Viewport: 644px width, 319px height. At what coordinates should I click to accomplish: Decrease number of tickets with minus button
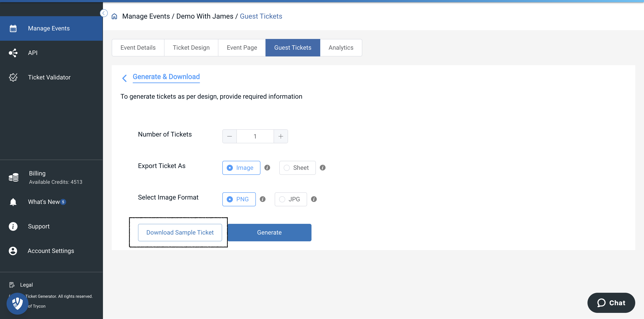(230, 136)
